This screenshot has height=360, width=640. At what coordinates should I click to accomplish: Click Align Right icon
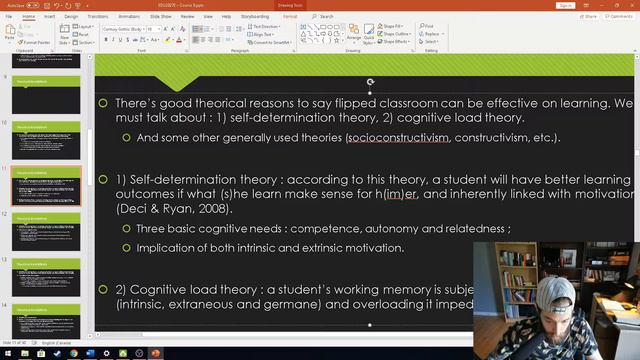pyautogui.click(x=210, y=40)
